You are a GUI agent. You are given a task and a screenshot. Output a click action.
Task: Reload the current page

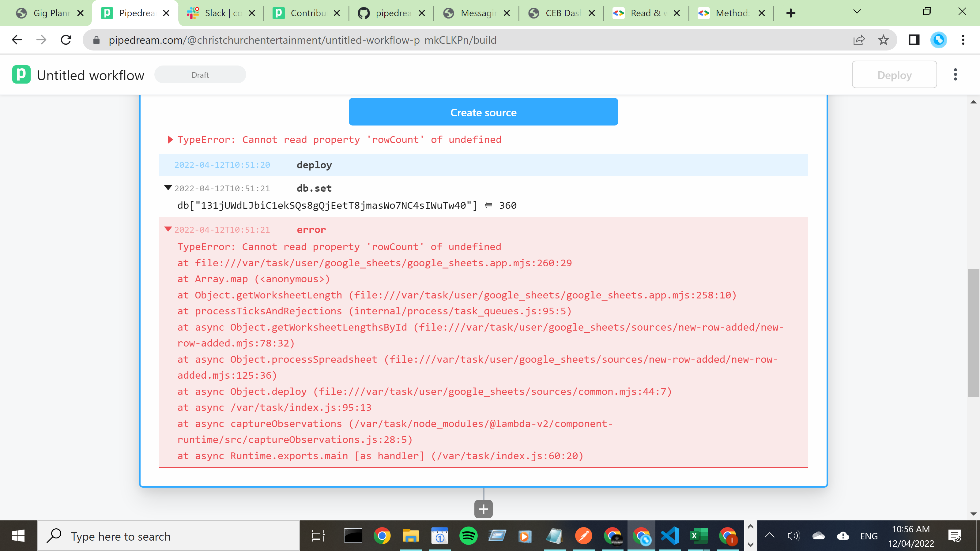(66, 39)
